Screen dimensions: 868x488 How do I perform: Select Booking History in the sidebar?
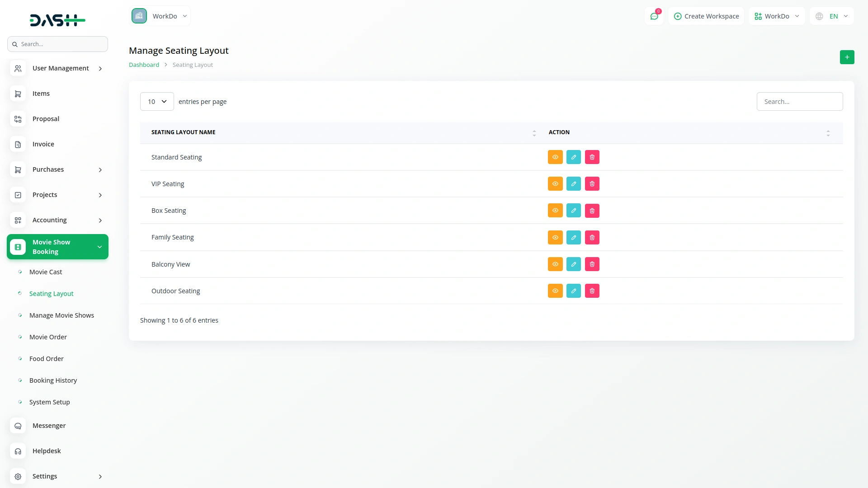click(53, 380)
